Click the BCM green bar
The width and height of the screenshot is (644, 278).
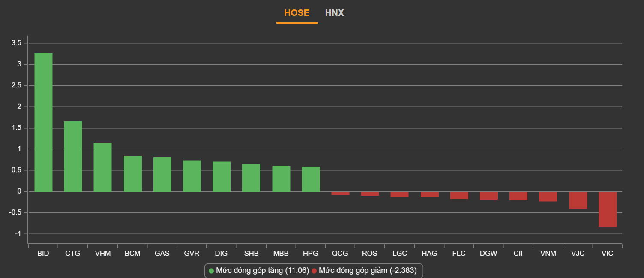coord(132,174)
